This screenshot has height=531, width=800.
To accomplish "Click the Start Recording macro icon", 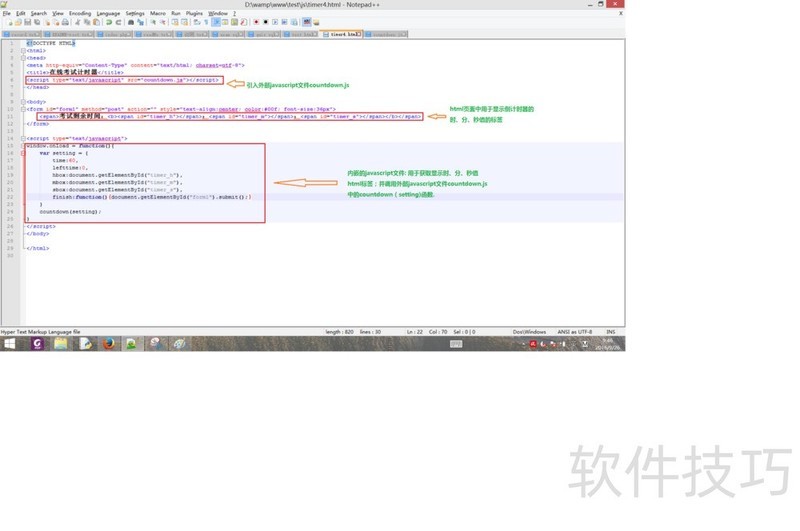I will pyautogui.click(x=256, y=22).
